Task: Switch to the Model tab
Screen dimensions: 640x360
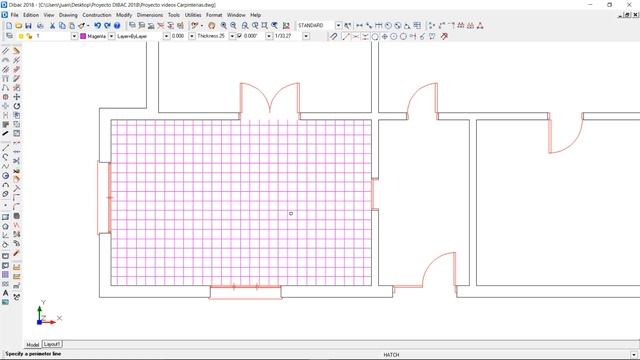Action: click(x=33, y=344)
